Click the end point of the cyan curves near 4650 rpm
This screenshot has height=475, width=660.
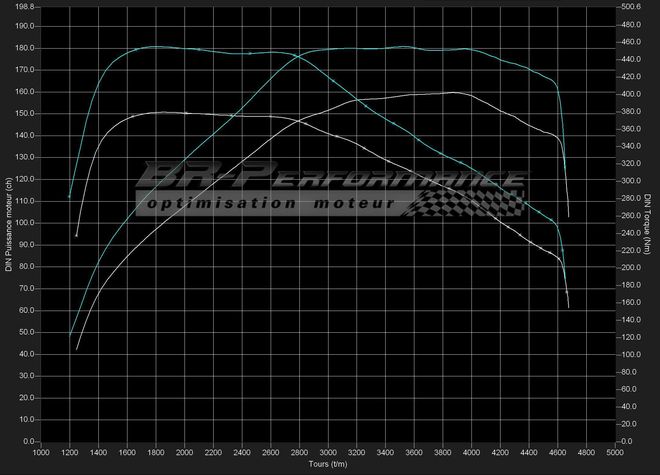568,216
